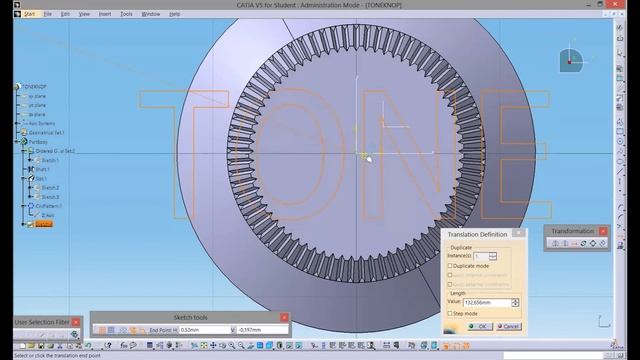Close the Transformation toolbar
The width and height of the screenshot is (640, 360).
tap(603, 231)
